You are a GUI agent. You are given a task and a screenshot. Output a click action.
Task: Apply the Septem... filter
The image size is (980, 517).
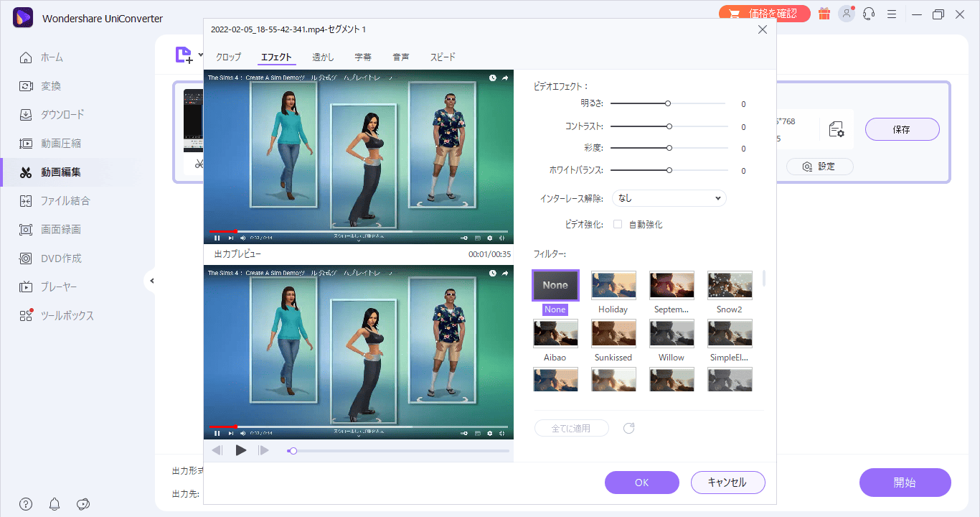[672, 285]
